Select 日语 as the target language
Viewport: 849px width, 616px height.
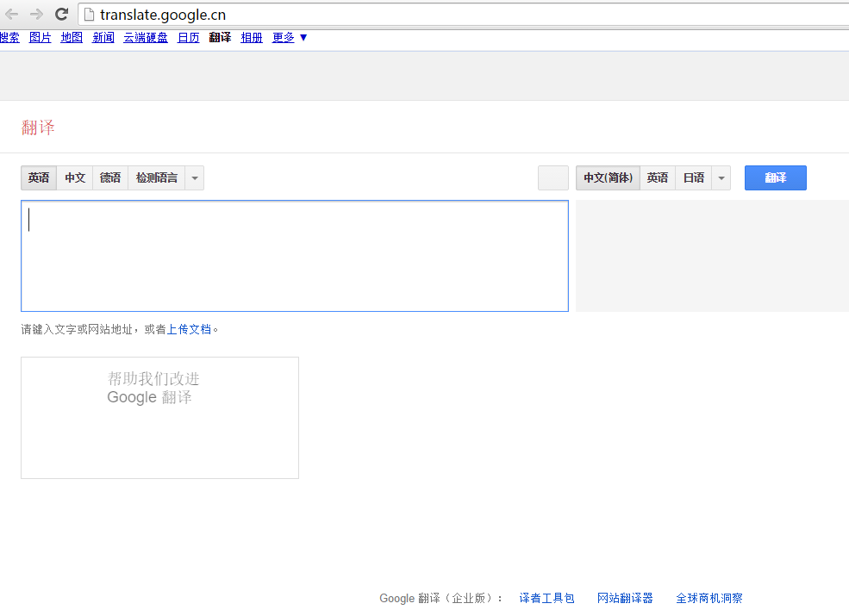[693, 178]
